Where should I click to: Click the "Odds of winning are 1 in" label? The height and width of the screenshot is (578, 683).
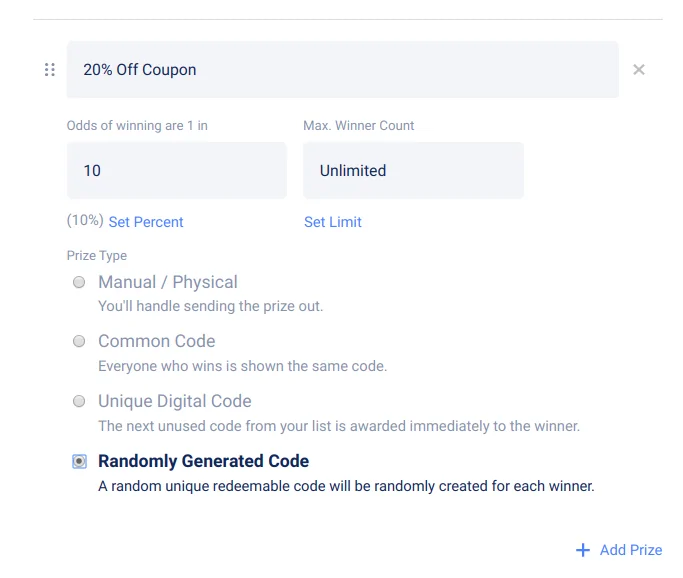(137, 126)
